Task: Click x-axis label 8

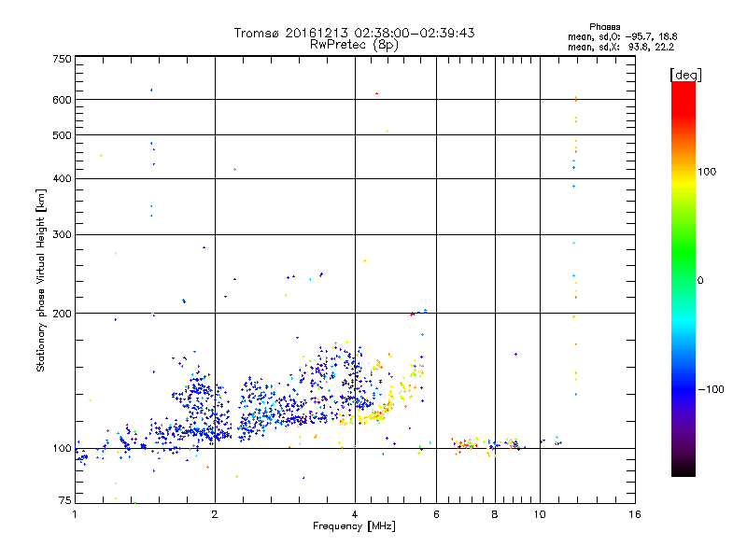Action: [495, 514]
